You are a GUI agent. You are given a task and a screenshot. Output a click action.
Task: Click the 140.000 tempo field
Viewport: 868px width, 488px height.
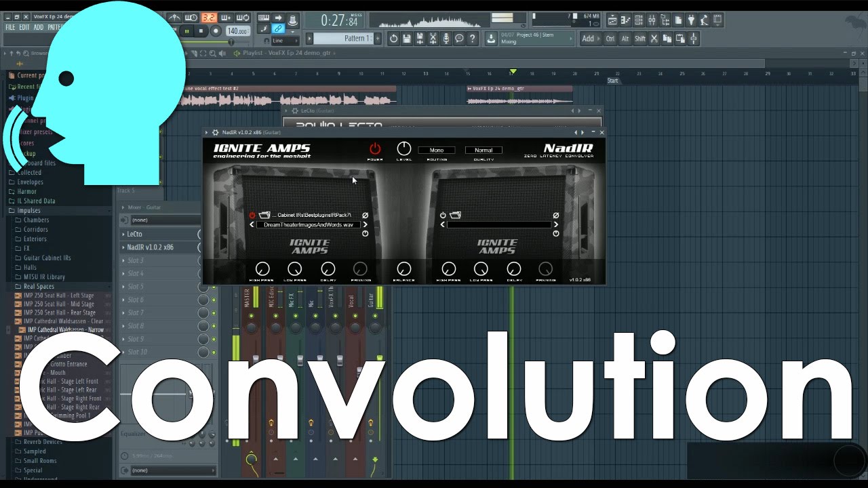[x=237, y=31]
